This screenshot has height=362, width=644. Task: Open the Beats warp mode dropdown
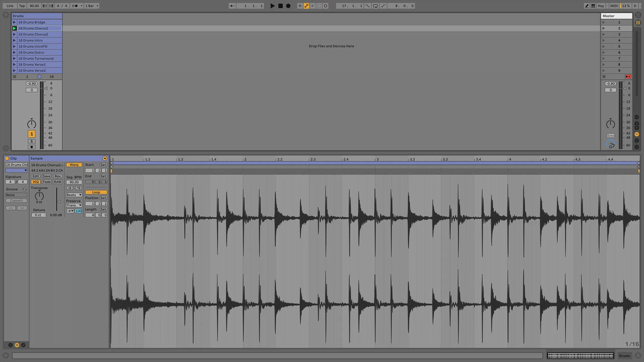[x=74, y=195]
